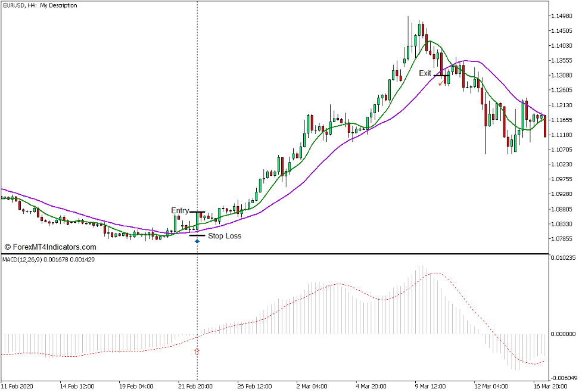This screenshot has height=392, width=582.
Task: Click the red checkmark near Exit
Action: coord(441,84)
